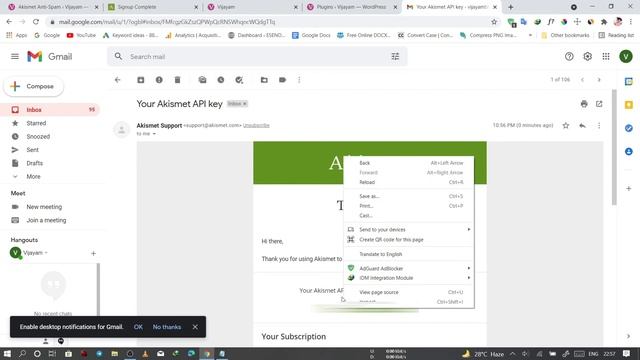This screenshot has width=640, height=360.
Task: Expand other bookmarks overflow chevron
Action: pyautogui.click(x=530, y=36)
